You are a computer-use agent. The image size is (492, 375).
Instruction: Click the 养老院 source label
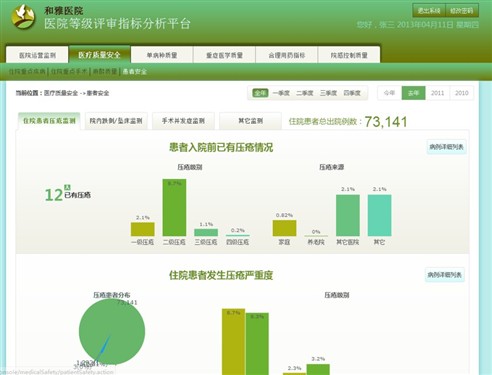[x=316, y=242]
